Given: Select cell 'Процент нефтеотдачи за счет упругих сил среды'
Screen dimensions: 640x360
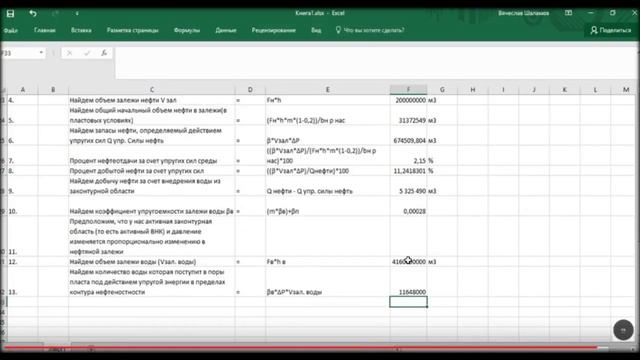Looking at the screenshot, I should [152, 156].
